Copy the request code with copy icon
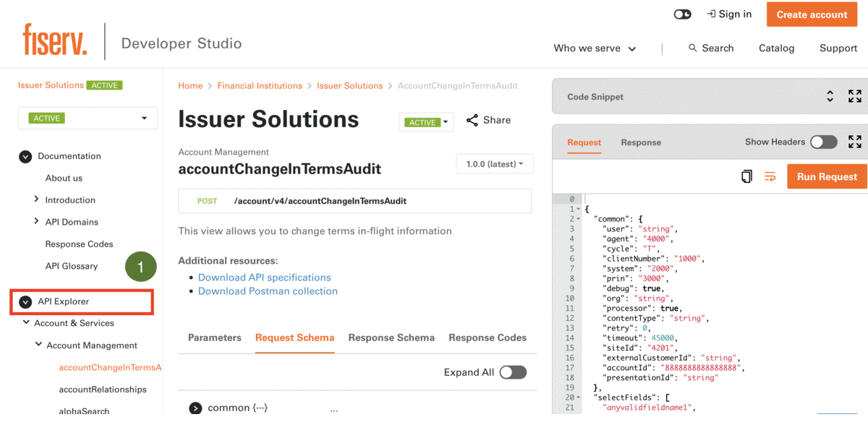 pos(746,176)
